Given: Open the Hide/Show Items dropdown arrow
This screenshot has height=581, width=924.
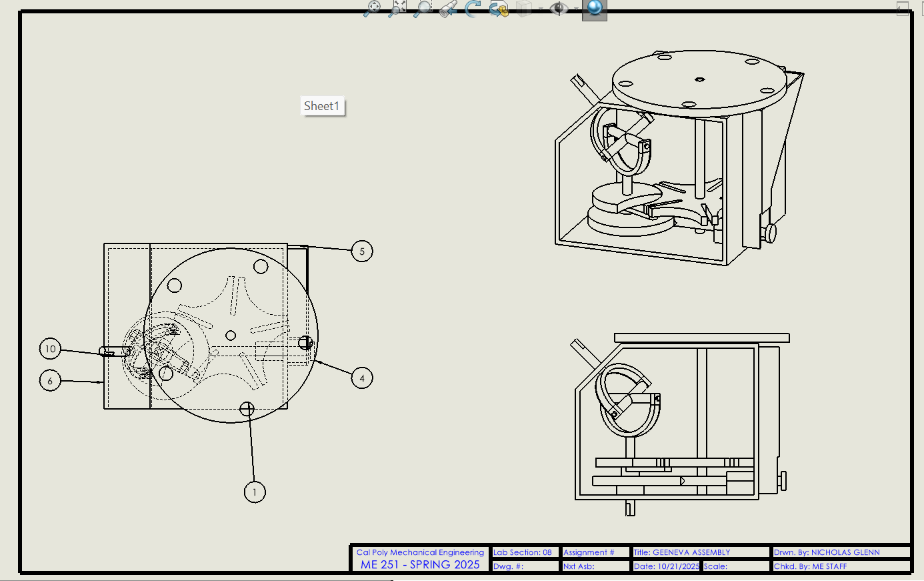Looking at the screenshot, I should click(575, 9).
